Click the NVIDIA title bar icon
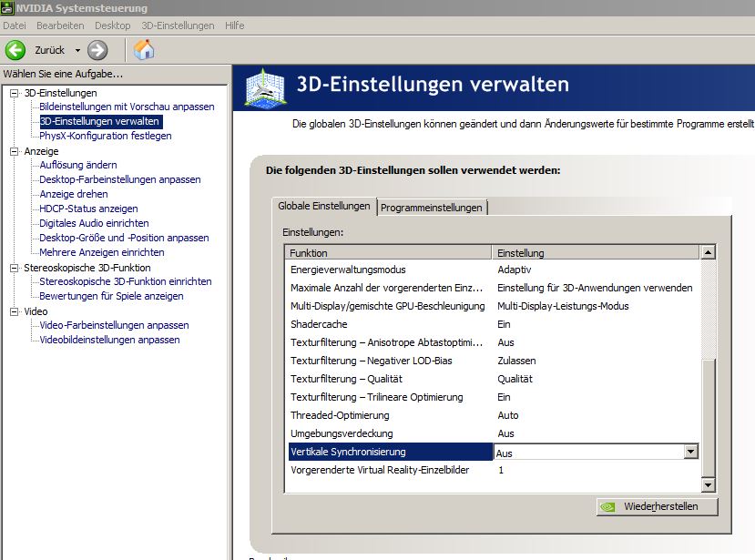755x560 pixels. (x=7, y=7)
